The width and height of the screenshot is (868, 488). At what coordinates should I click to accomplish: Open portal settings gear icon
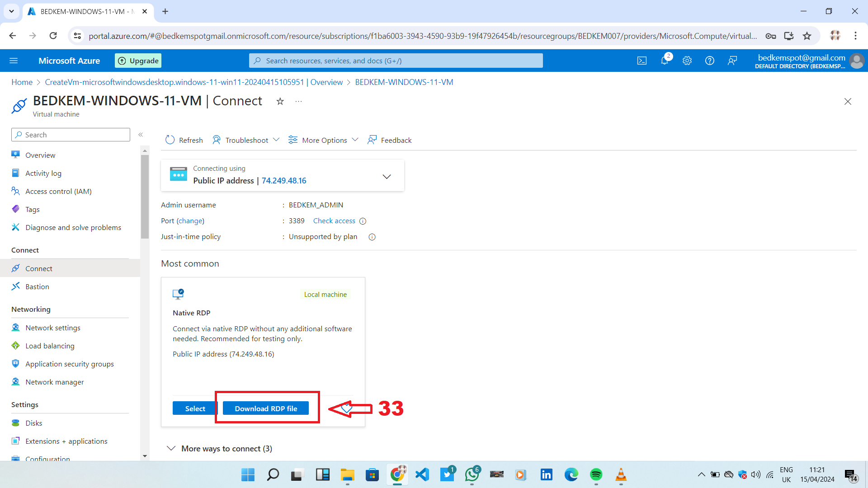(x=687, y=61)
